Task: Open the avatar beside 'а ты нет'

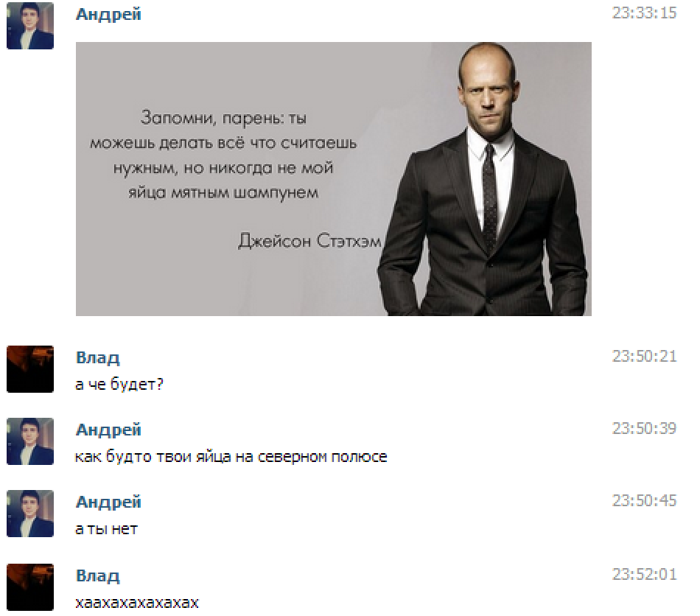Action: tap(30, 514)
